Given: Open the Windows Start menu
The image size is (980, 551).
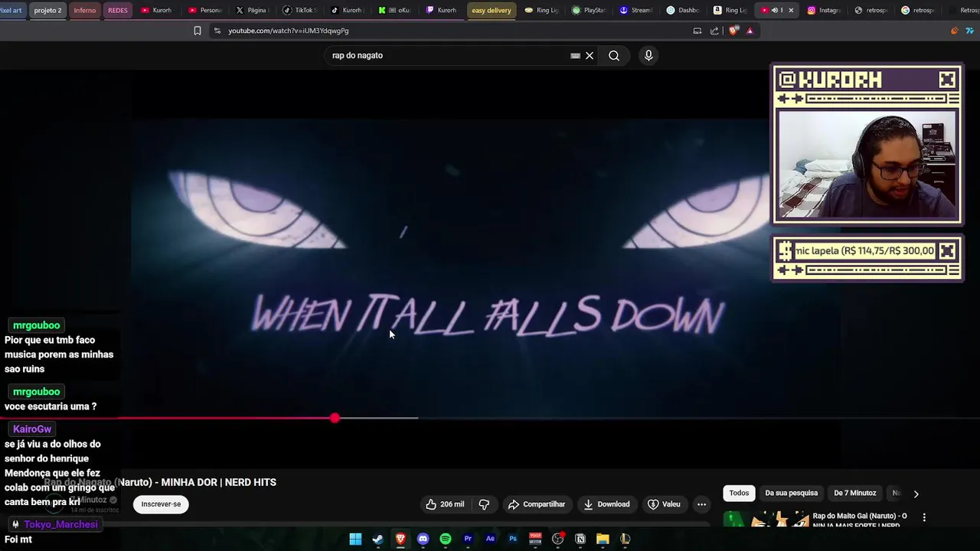Looking at the screenshot, I should click(x=355, y=539).
